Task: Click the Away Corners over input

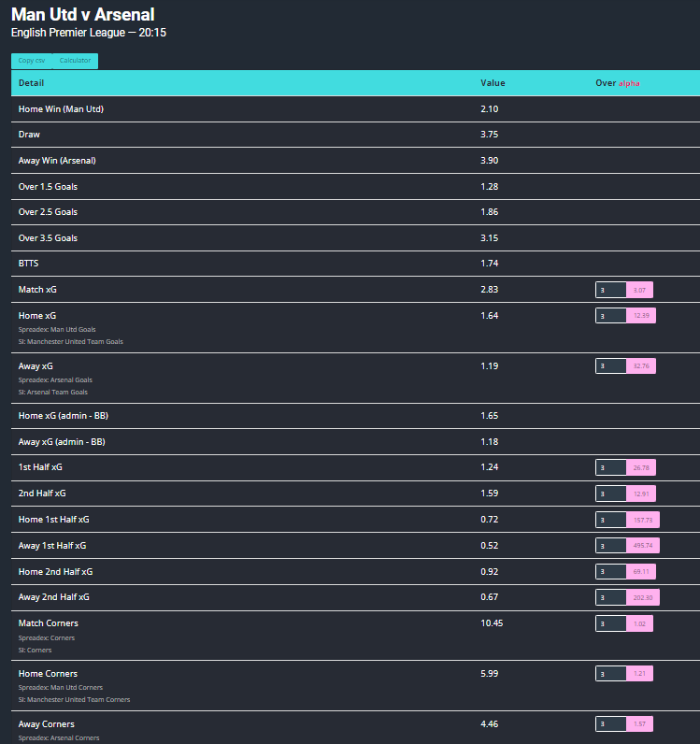Action: click(x=611, y=724)
